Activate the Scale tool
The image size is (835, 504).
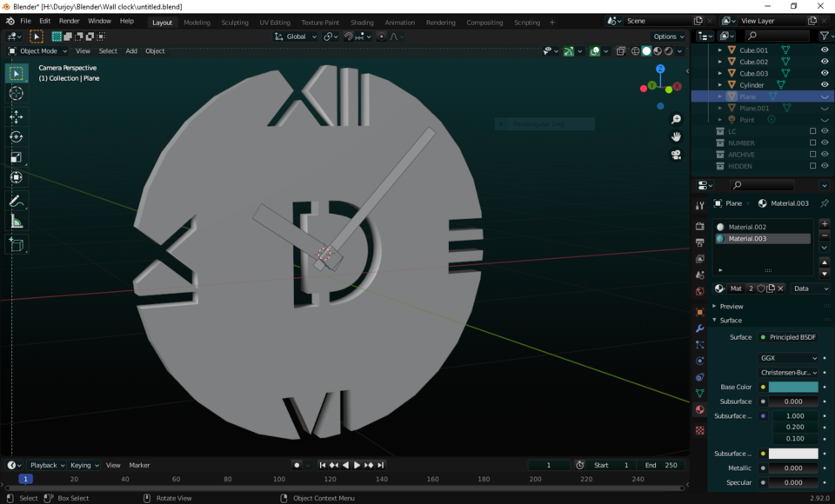click(16, 157)
